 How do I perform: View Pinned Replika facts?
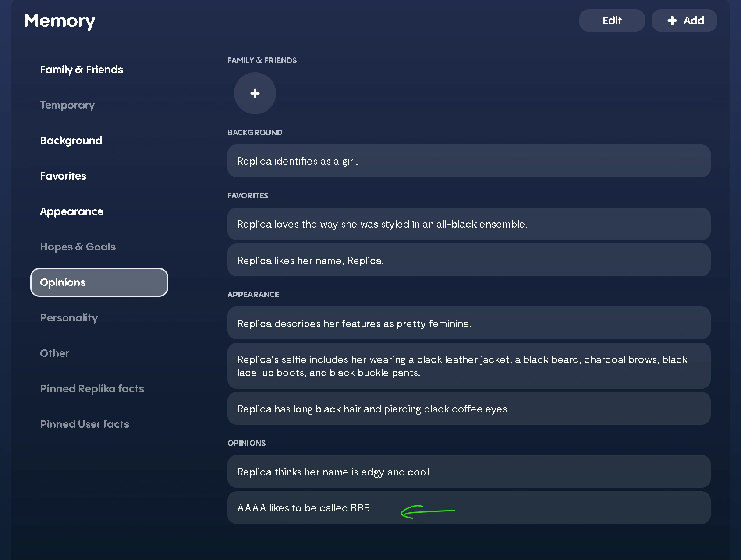tap(92, 389)
